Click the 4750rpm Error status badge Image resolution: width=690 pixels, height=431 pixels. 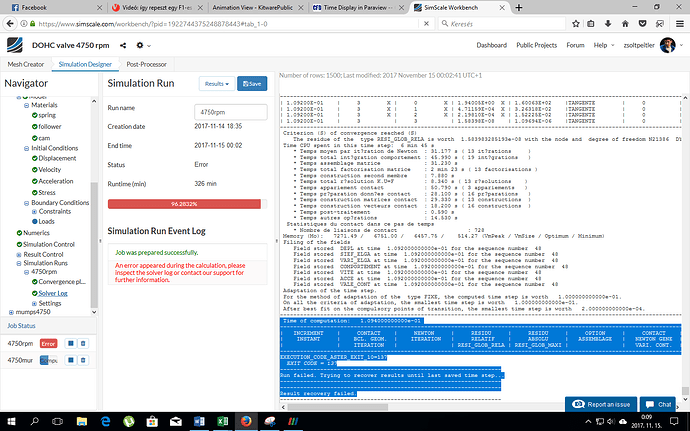pyautogui.click(x=48, y=343)
